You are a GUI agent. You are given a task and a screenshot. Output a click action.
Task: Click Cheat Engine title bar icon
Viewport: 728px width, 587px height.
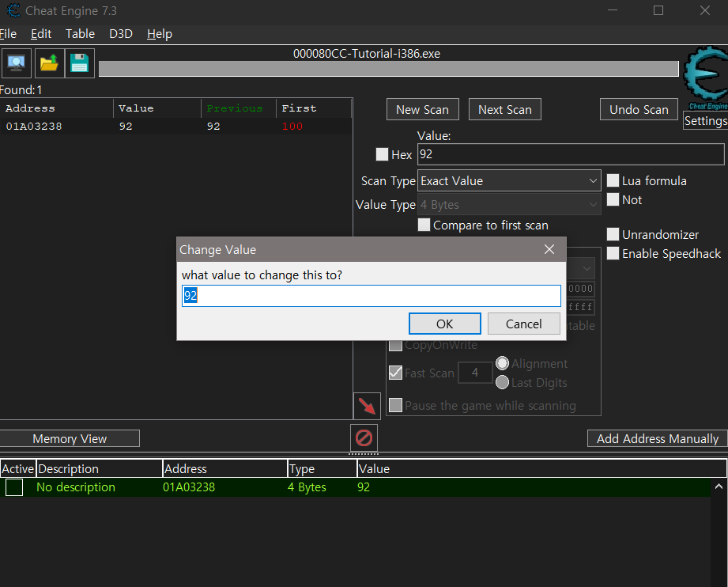13,10
